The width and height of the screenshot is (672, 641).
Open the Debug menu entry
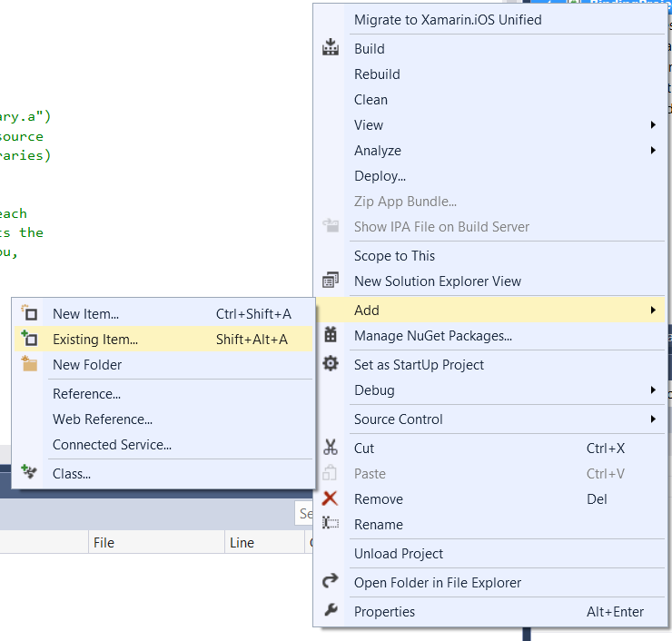(489, 390)
